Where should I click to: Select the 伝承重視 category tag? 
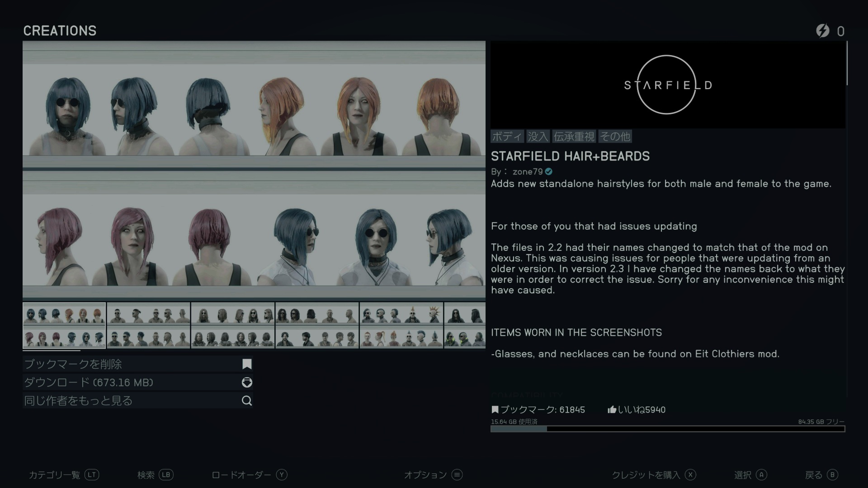574,136
